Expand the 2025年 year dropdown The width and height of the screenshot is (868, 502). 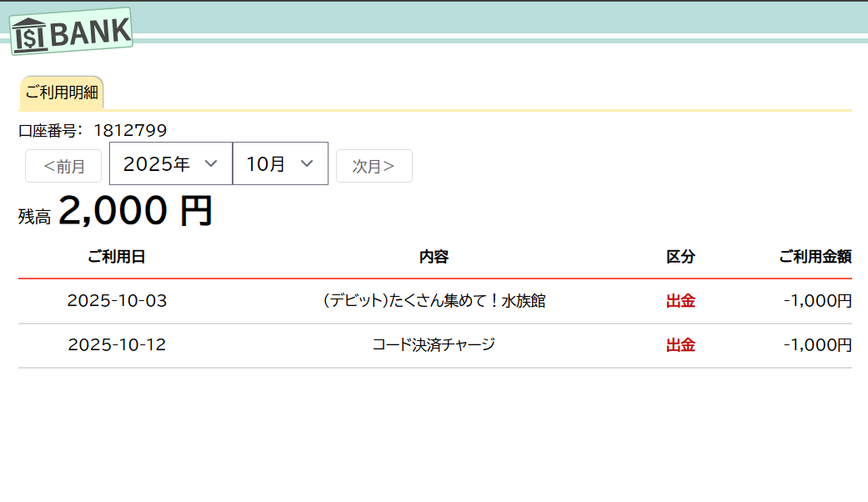[x=171, y=163]
